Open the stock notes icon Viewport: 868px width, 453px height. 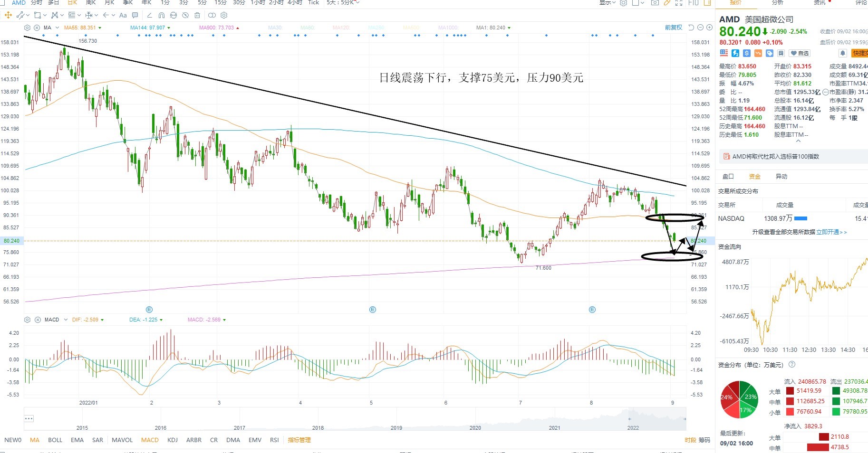point(781,53)
